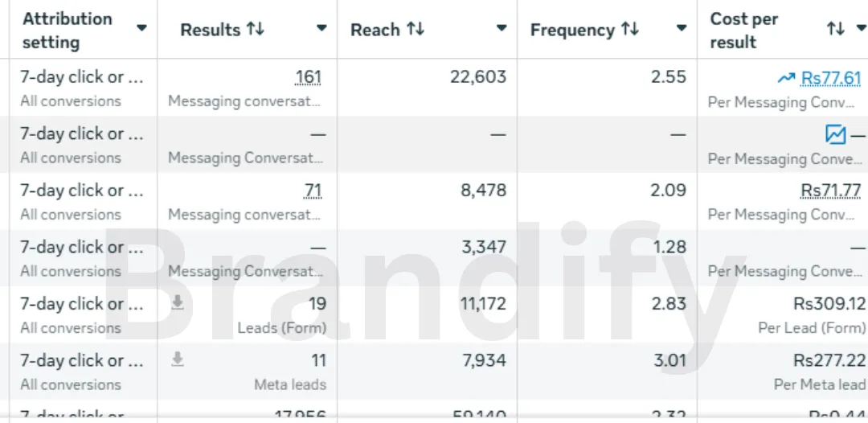Sort by Cost per result arrows
868x423 pixels.
click(835, 28)
